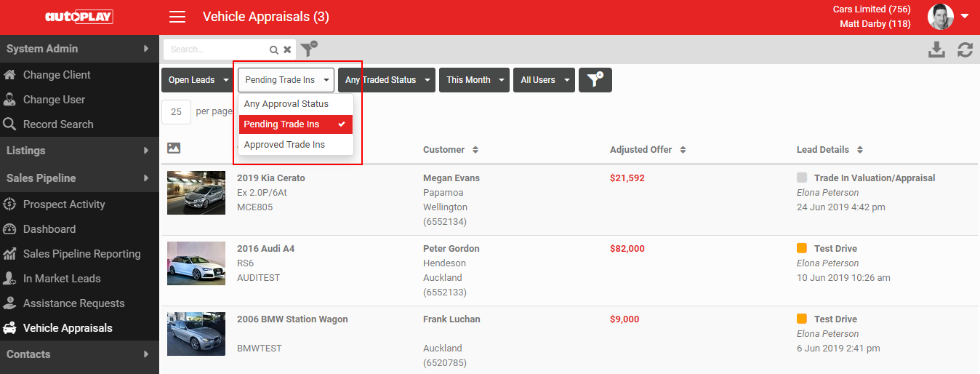Screen dimensions: 980x374
Task: Open the All Users dropdown
Action: pos(544,80)
